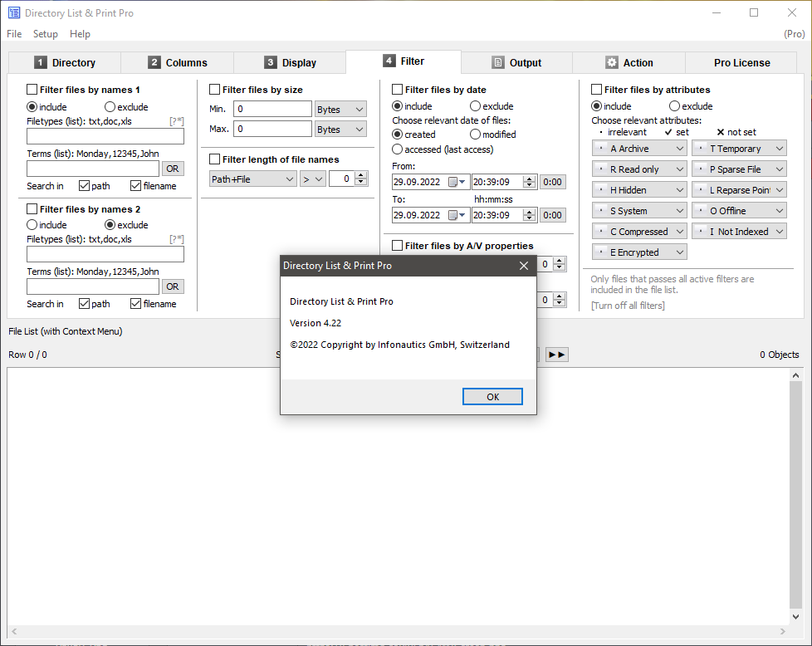Click the Directory List & Print Pro app icon in the title bar
Image resolution: width=812 pixels, height=646 pixels.
click(14, 13)
